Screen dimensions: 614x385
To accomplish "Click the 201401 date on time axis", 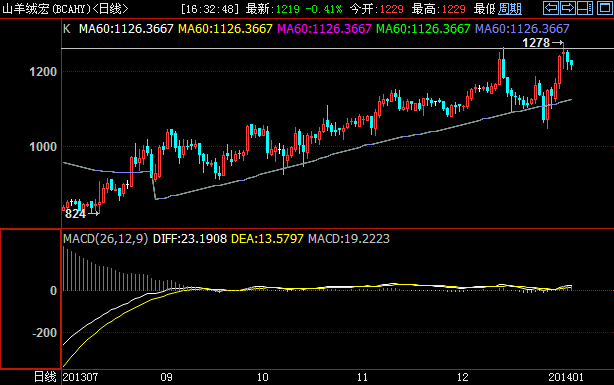I will point(565,377).
